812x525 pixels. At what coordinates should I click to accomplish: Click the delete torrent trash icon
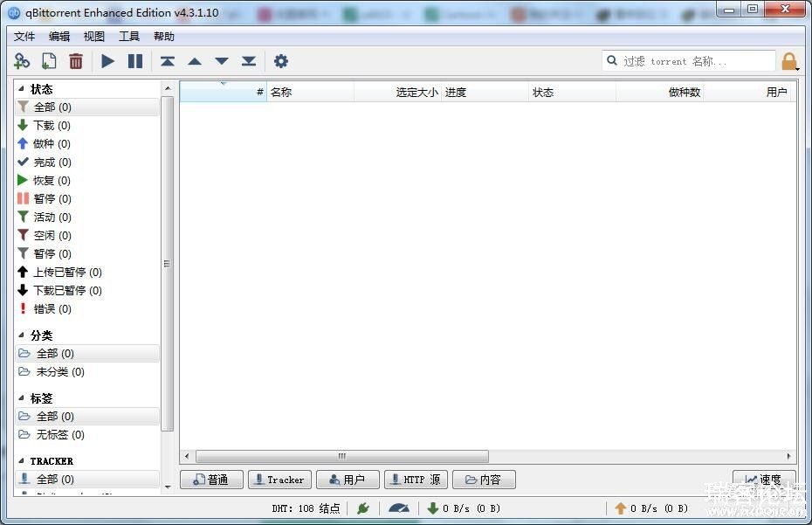pyautogui.click(x=76, y=61)
